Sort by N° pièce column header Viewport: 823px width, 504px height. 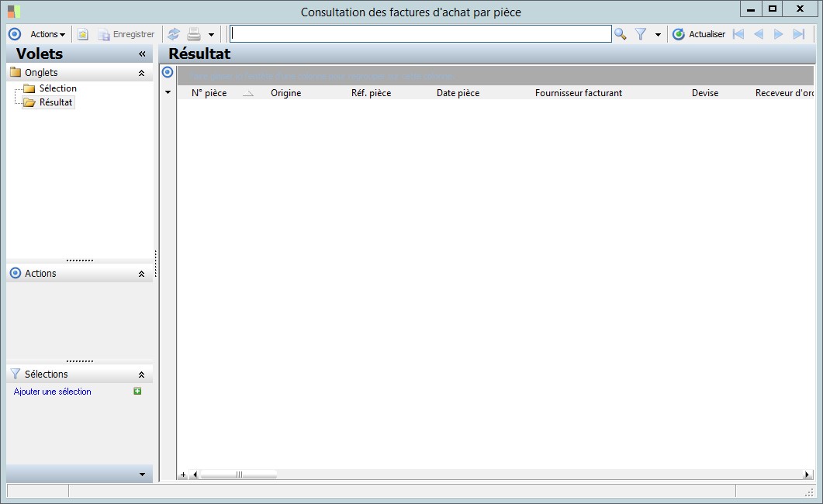click(x=222, y=93)
